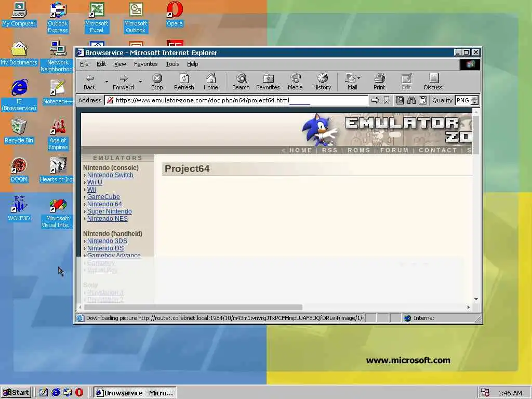Open the Search pane

[241, 82]
